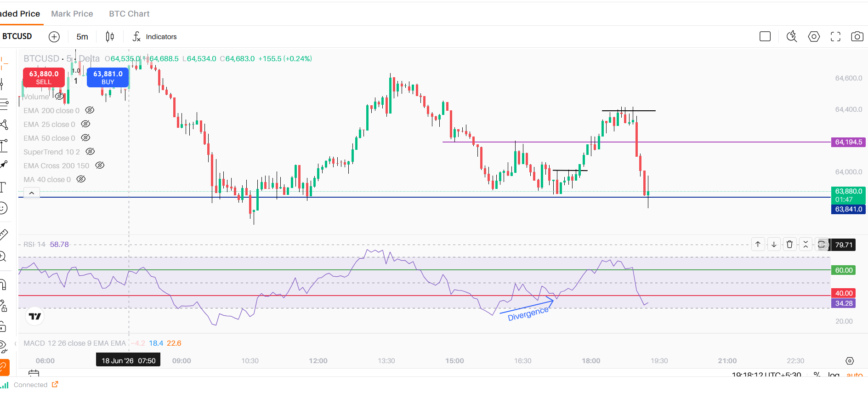This screenshot has height=393, width=868.
Task: Enter fullscreen chart mode
Action: tap(835, 37)
